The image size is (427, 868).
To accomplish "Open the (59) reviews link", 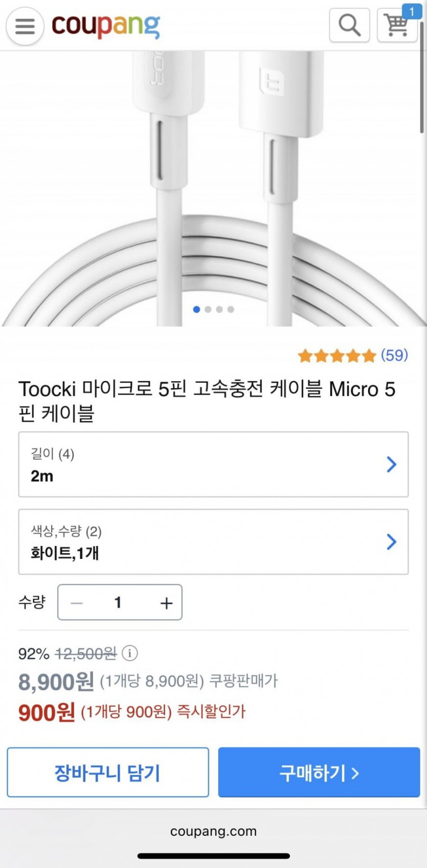I will [394, 355].
